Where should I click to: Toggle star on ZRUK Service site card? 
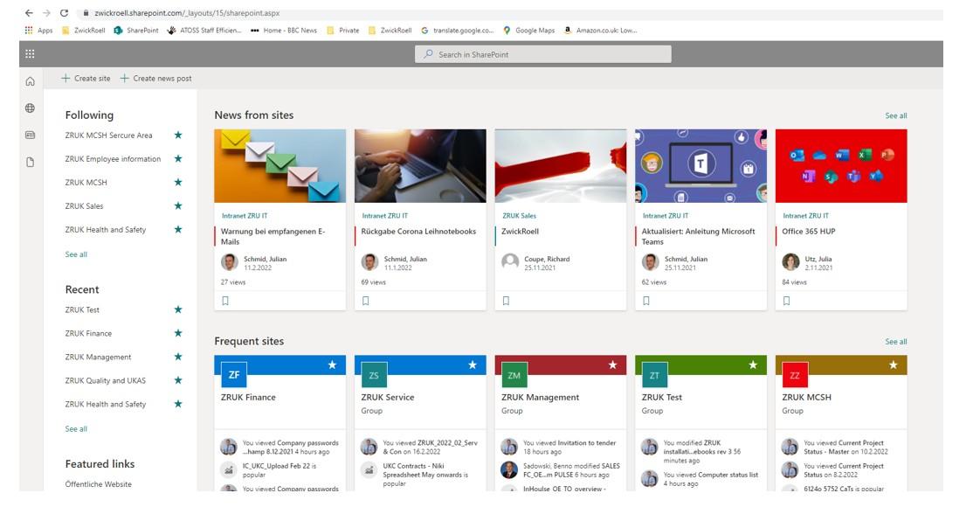(x=473, y=365)
